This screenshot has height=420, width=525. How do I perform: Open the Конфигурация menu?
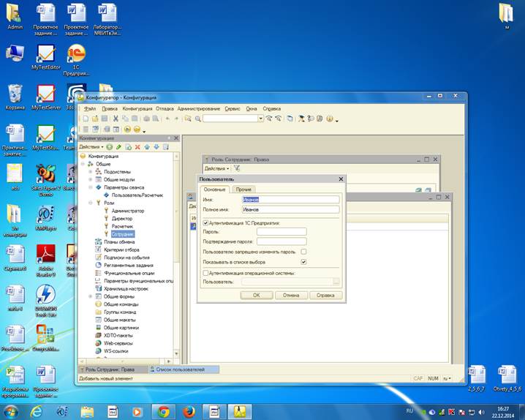point(137,108)
